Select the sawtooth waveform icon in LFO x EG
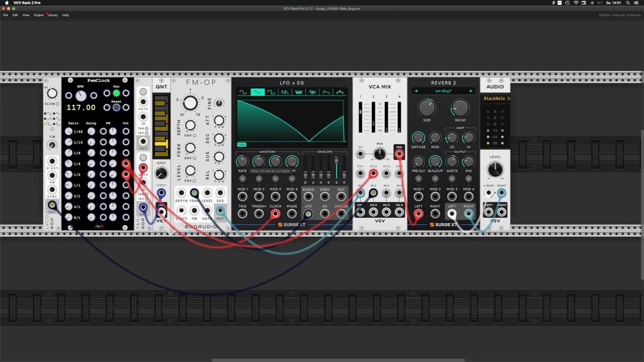 pos(285,92)
